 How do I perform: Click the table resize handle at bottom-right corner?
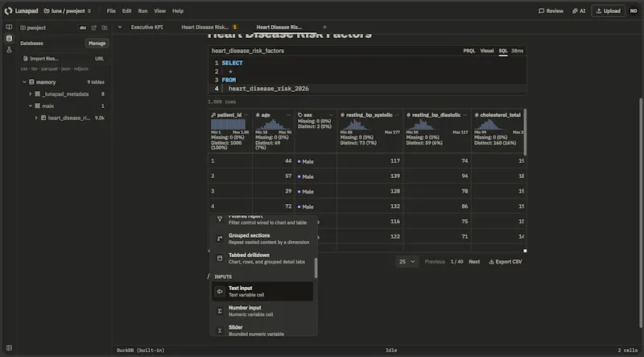pyautogui.click(x=525, y=251)
